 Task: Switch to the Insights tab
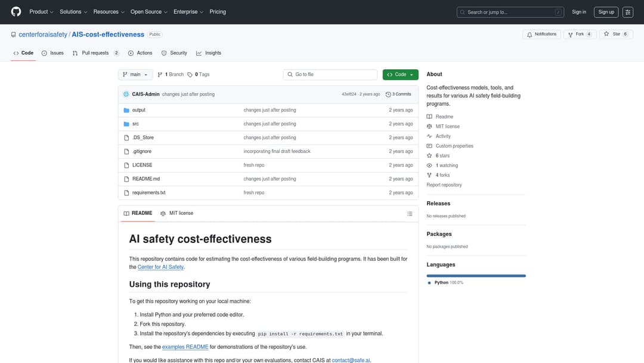(209, 53)
